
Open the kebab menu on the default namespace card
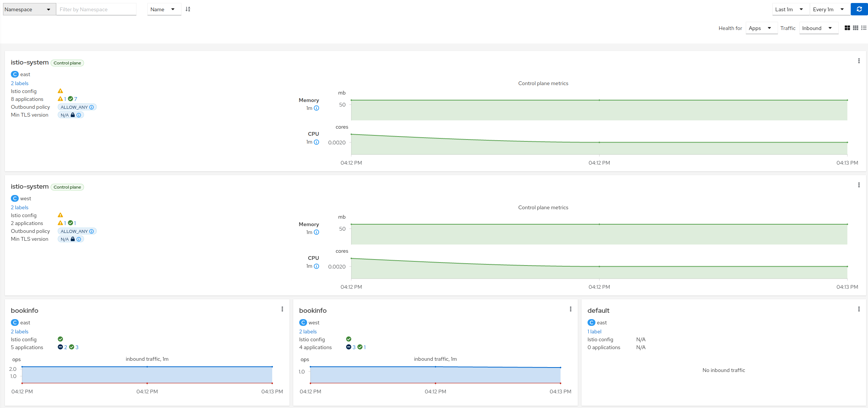[x=859, y=309]
